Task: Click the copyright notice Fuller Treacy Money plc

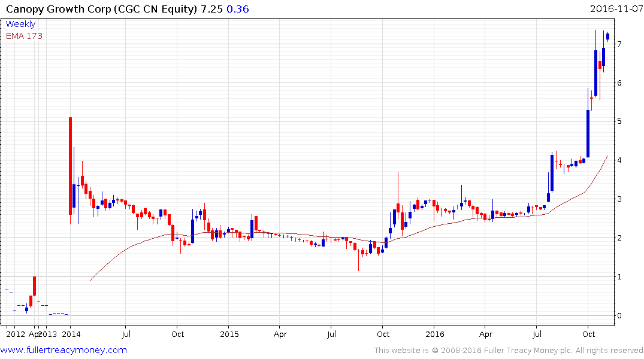Action: (x=508, y=351)
